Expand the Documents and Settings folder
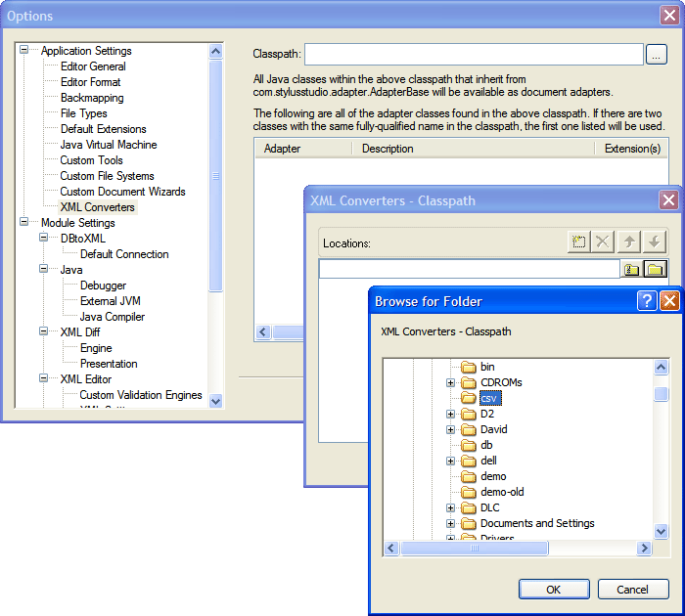The image size is (685, 616). point(451,523)
